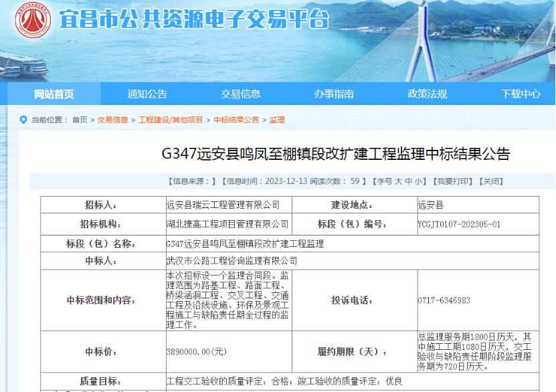Set font size to 中

[x=409, y=181]
